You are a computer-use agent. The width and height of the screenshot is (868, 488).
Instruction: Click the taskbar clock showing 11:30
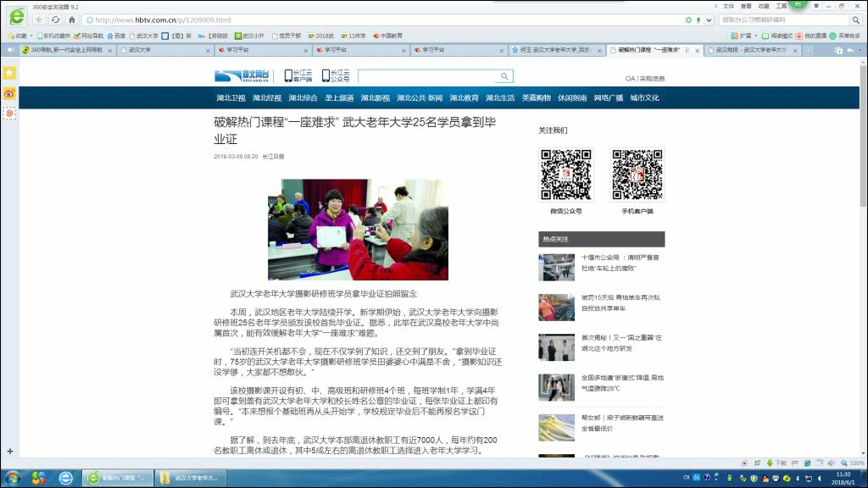tap(843, 479)
